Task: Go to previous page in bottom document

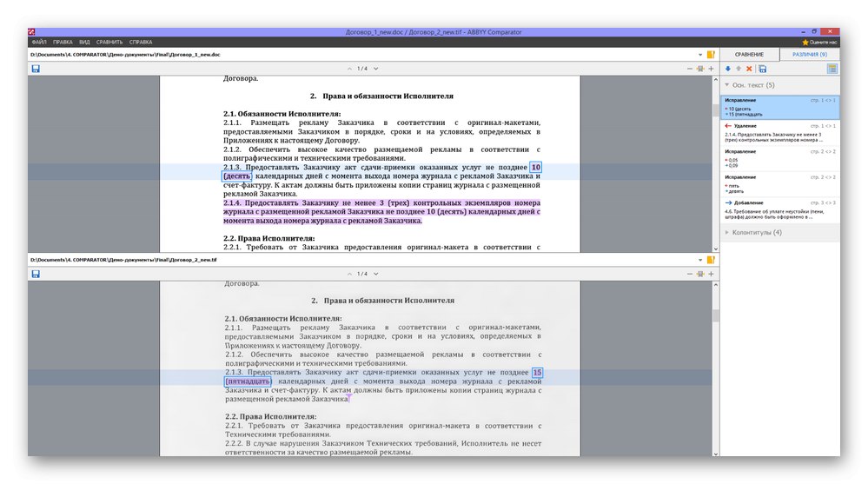Action: (x=349, y=274)
